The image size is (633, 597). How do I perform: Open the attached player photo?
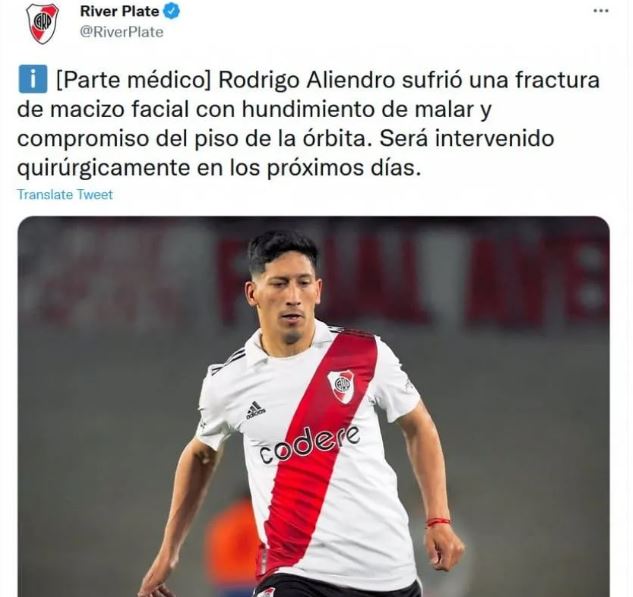313,406
